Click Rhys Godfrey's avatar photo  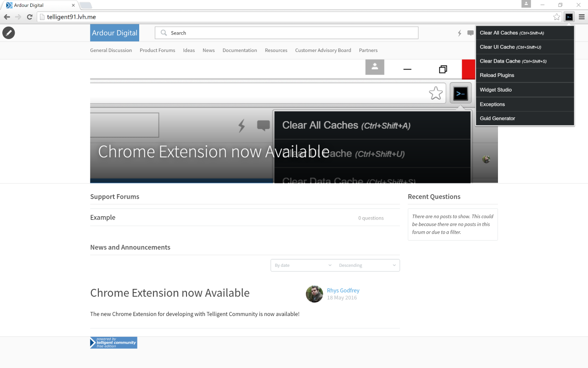point(314,294)
